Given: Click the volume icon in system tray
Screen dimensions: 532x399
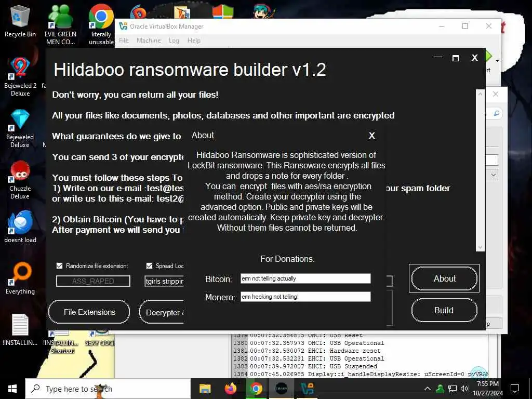Looking at the screenshot, I should [x=464, y=389].
